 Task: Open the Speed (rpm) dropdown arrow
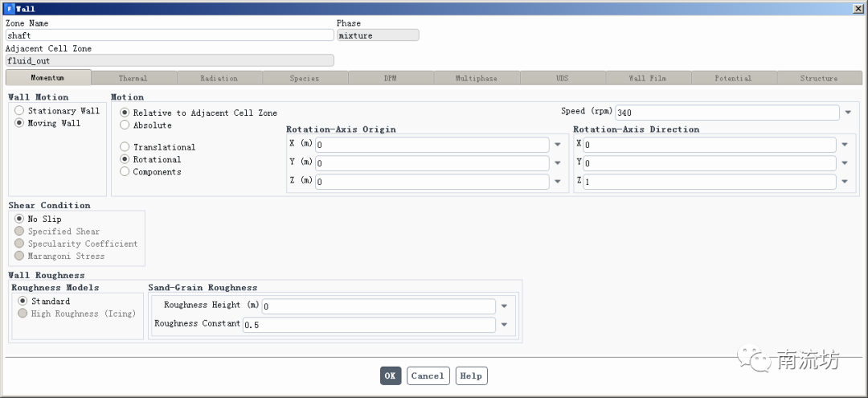pyautogui.click(x=848, y=113)
